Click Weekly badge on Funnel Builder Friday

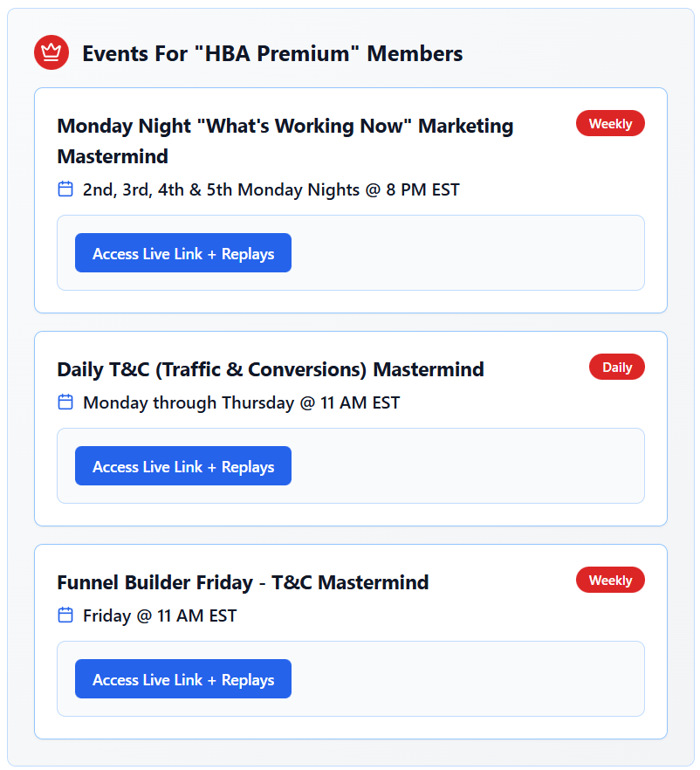tap(610, 580)
